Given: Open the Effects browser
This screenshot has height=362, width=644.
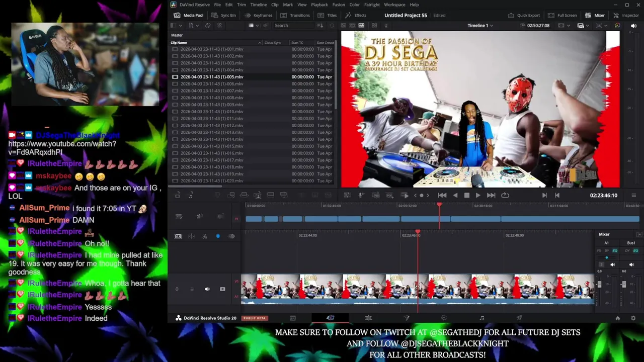Looking at the screenshot, I should point(356,15).
